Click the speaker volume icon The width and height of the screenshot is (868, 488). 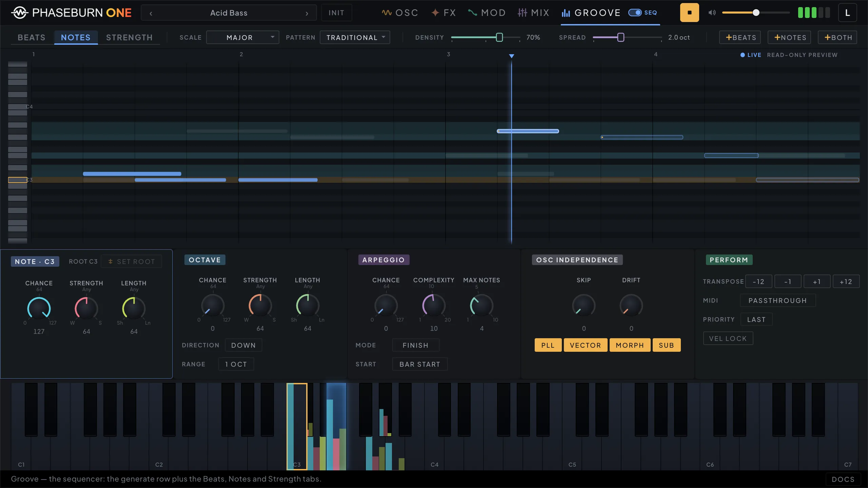(712, 13)
